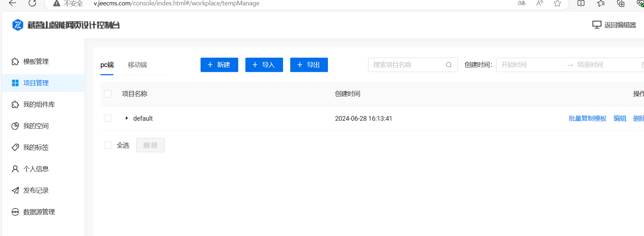Click the 个人信息 person icon
This screenshot has width=644, height=236.
[x=15, y=169]
